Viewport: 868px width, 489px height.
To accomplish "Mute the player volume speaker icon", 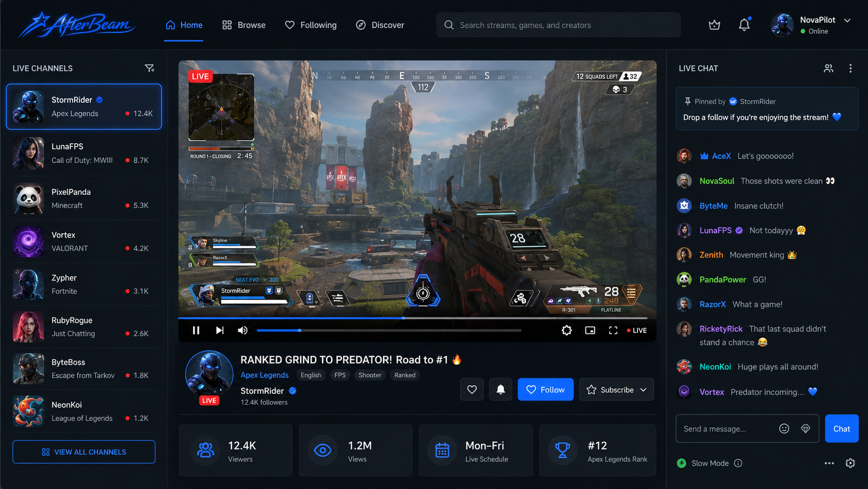I will point(242,331).
